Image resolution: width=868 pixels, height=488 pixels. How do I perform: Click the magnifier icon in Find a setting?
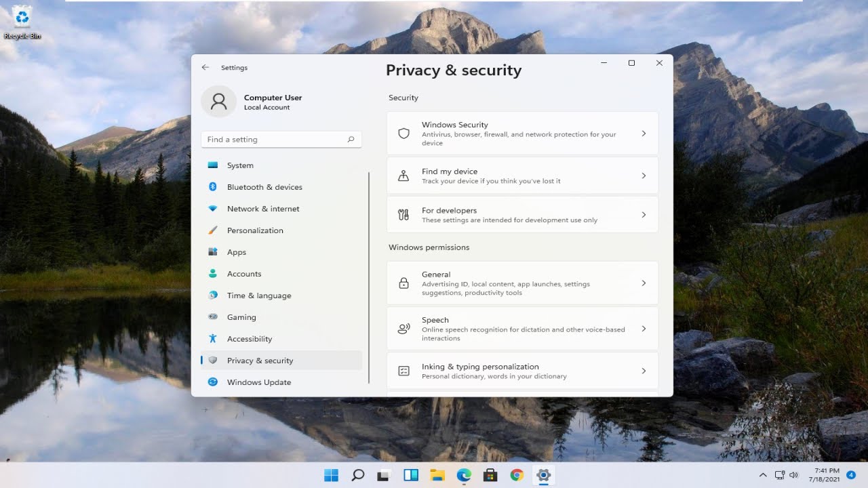tap(351, 140)
